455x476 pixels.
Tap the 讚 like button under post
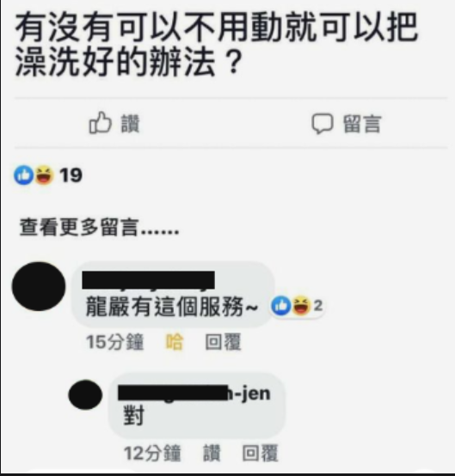coord(114,123)
